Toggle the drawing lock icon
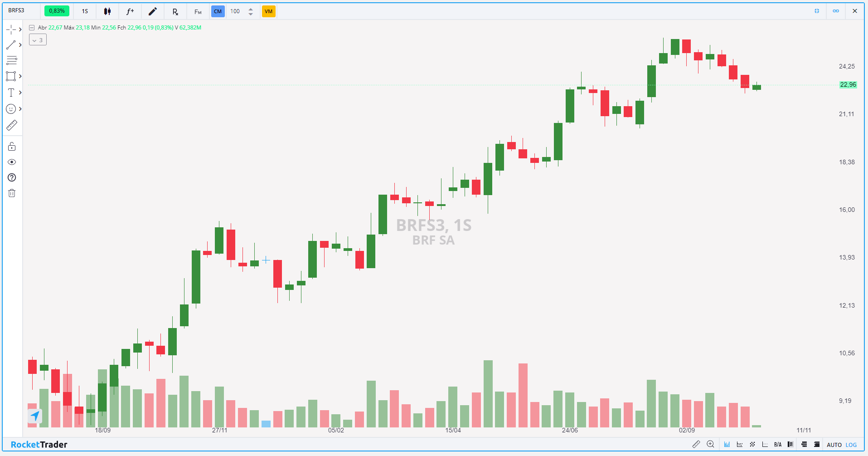Viewport: 868px width, 456px height. click(12, 147)
